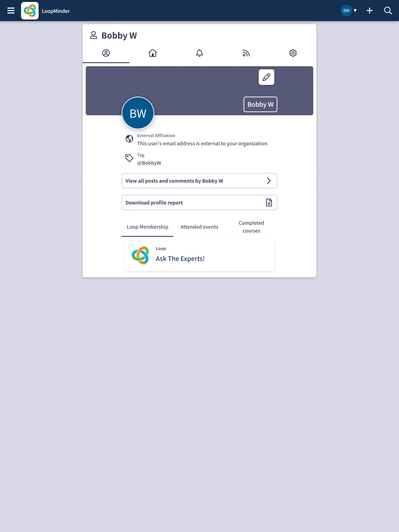This screenshot has height=532, width=399.
Task: Click the edit pencil icon on profile
Action: pyautogui.click(x=267, y=77)
